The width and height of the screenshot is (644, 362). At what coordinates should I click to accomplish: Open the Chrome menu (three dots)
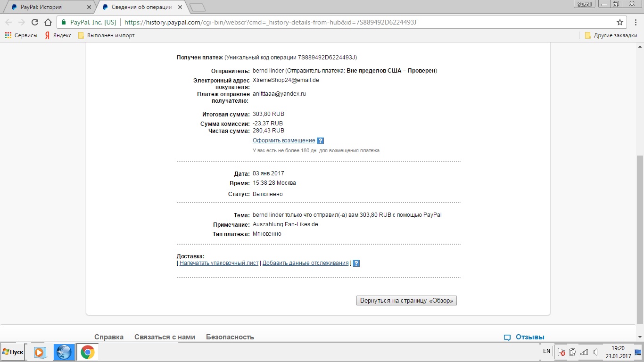[635, 22]
